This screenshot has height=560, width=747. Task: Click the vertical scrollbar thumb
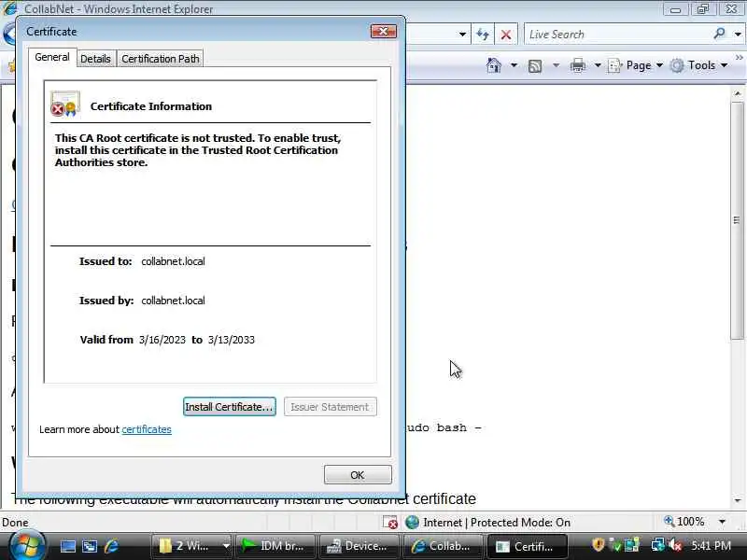(x=738, y=220)
